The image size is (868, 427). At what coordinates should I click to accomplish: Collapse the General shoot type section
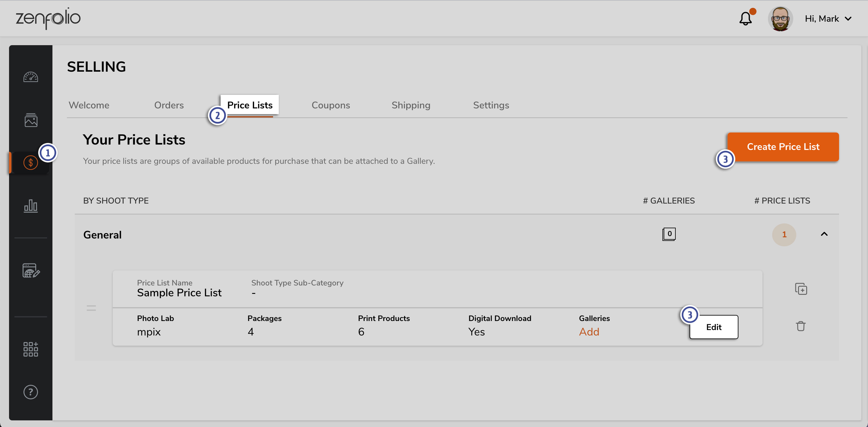pyautogui.click(x=824, y=234)
